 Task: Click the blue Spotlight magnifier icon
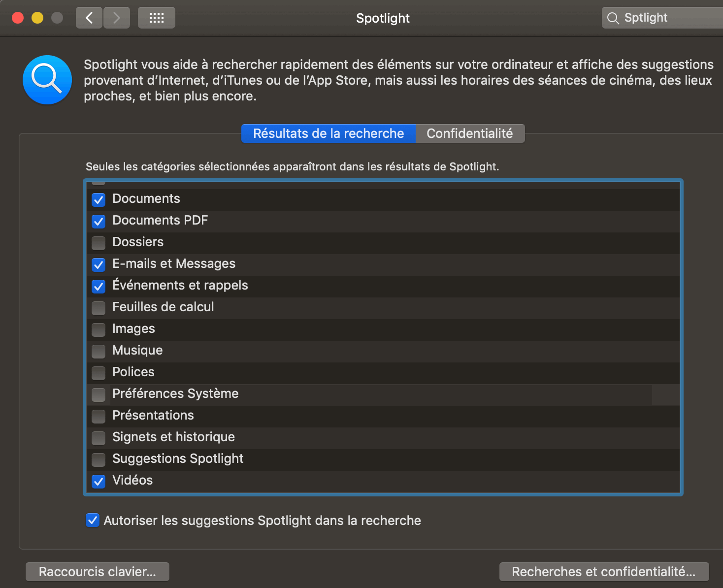click(x=47, y=80)
